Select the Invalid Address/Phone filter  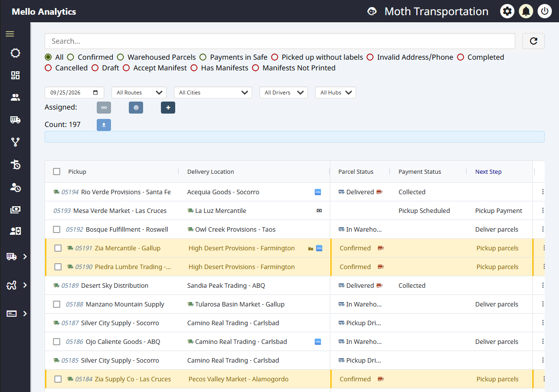[370, 57]
